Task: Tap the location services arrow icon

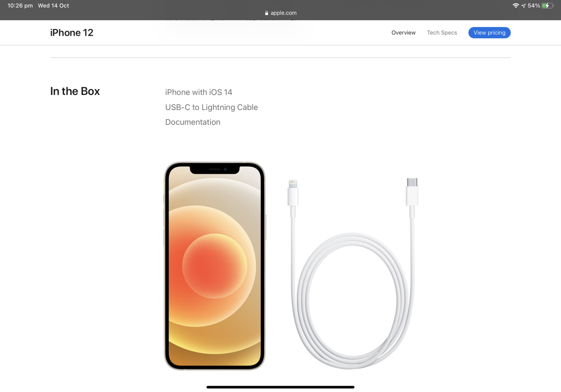Action: pos(523,6)
